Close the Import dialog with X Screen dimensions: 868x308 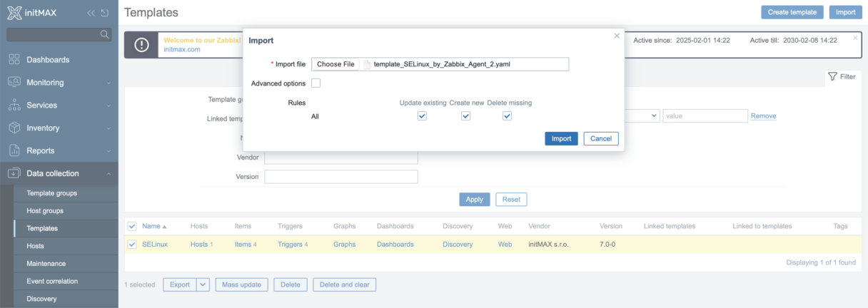point(617,36)
